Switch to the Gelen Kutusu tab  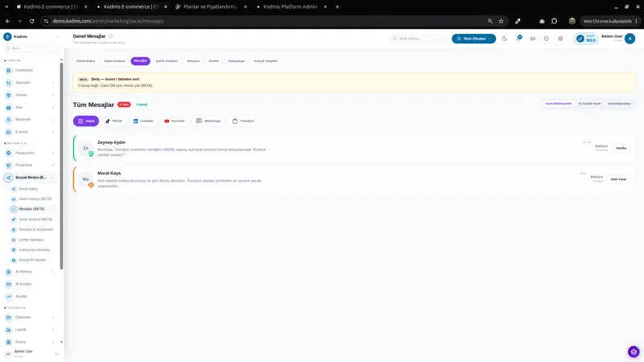(114, 61)
